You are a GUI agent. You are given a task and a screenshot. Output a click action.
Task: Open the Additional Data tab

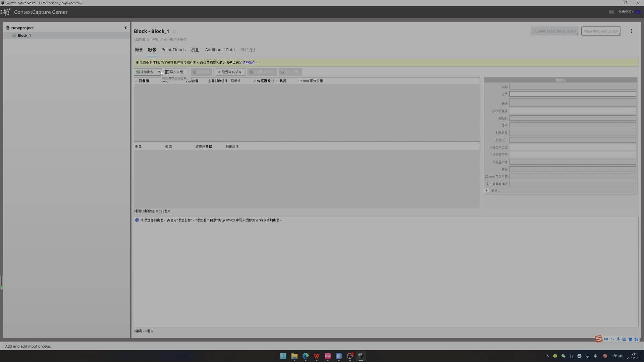tap(220, 50)
